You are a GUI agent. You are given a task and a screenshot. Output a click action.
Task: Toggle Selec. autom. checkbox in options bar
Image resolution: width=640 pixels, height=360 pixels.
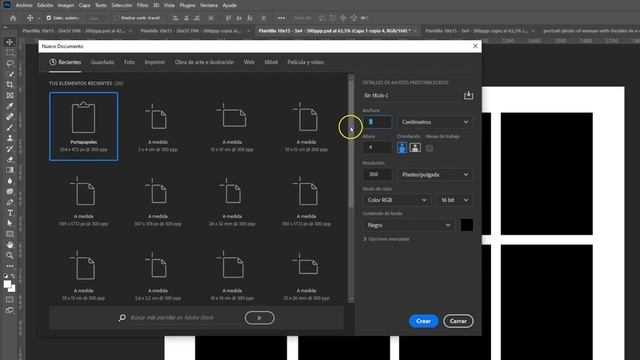coord(49,18)
